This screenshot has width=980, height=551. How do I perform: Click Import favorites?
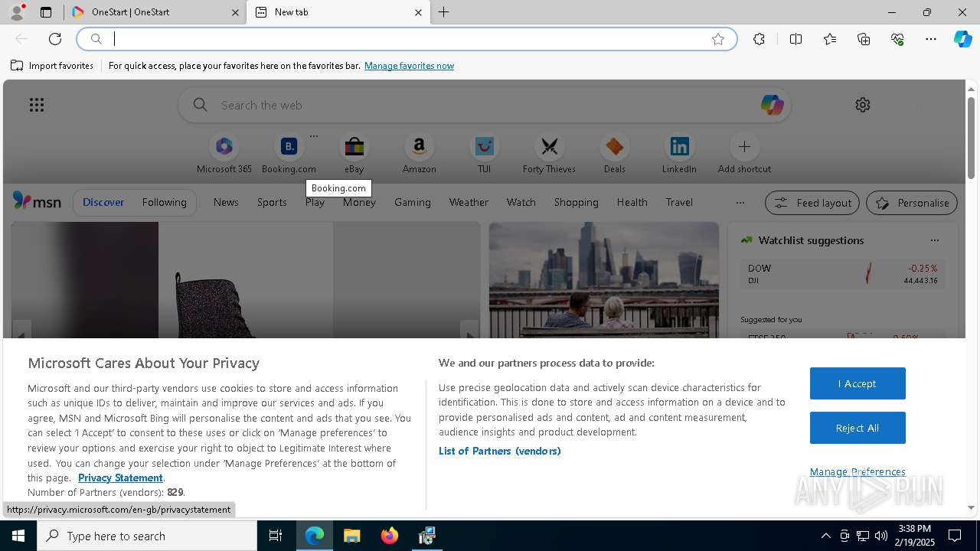click(52, 66)
